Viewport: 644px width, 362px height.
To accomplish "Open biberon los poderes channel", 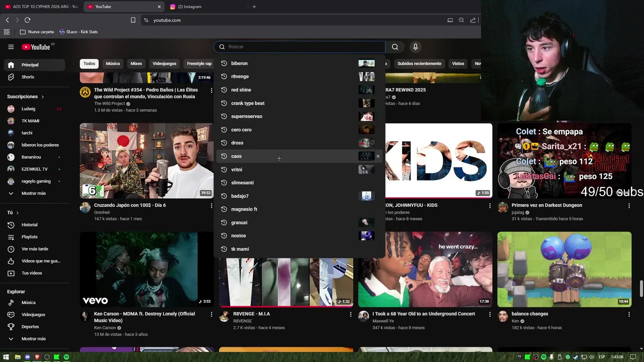I will coord(34,145).
